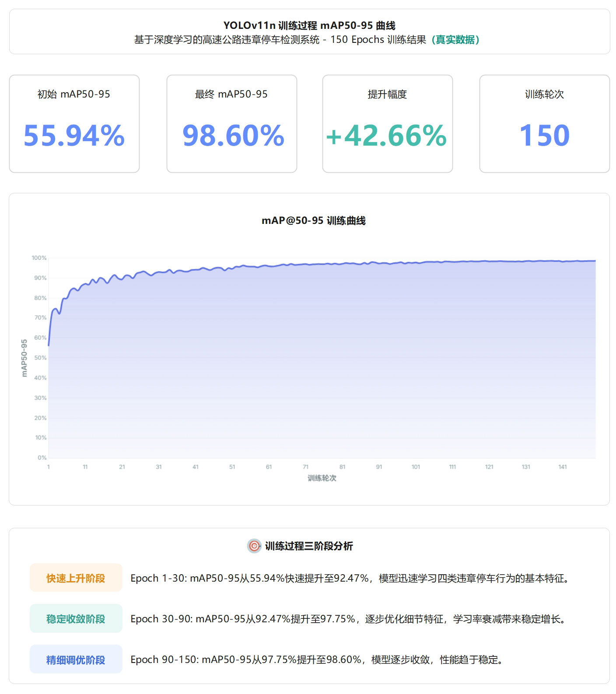Click the Epoch 90-150 description text
Viewport: 616px width, 694px height.
point(317,659)
